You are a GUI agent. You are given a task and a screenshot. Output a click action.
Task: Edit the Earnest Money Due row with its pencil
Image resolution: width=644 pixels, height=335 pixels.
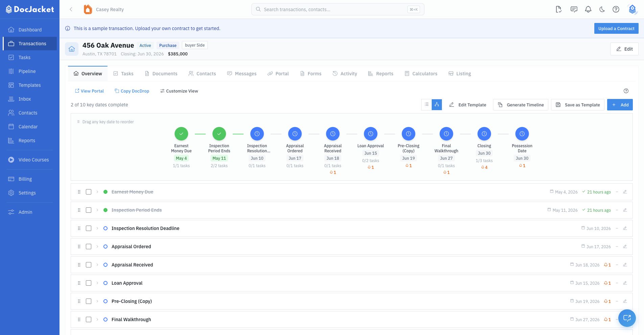[625, 192]
